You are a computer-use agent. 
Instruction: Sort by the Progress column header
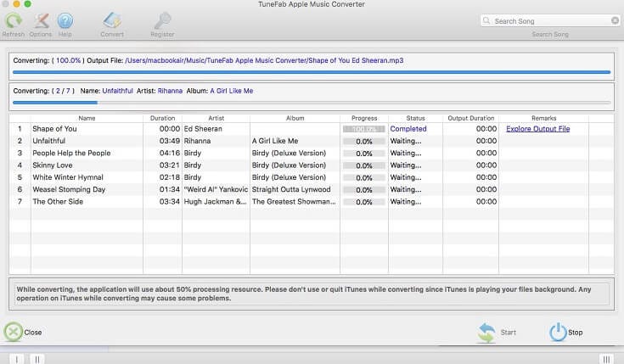(x=364, y=118)
